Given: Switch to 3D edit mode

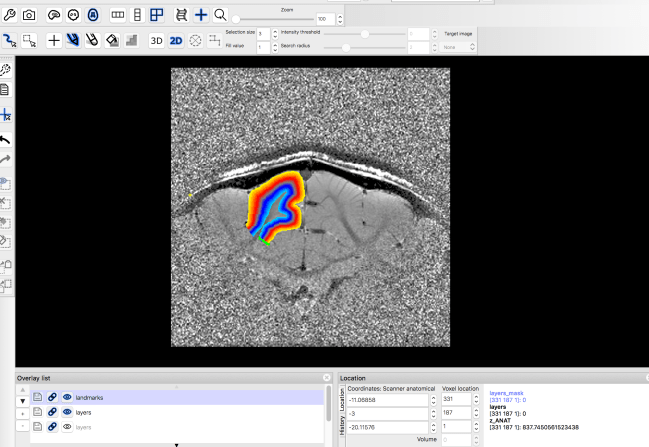Looking at the screenshot, I should point(156,41).
